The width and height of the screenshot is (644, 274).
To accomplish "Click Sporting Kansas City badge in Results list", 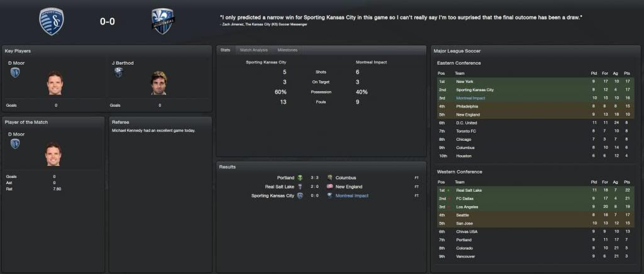I will point(300,195).
